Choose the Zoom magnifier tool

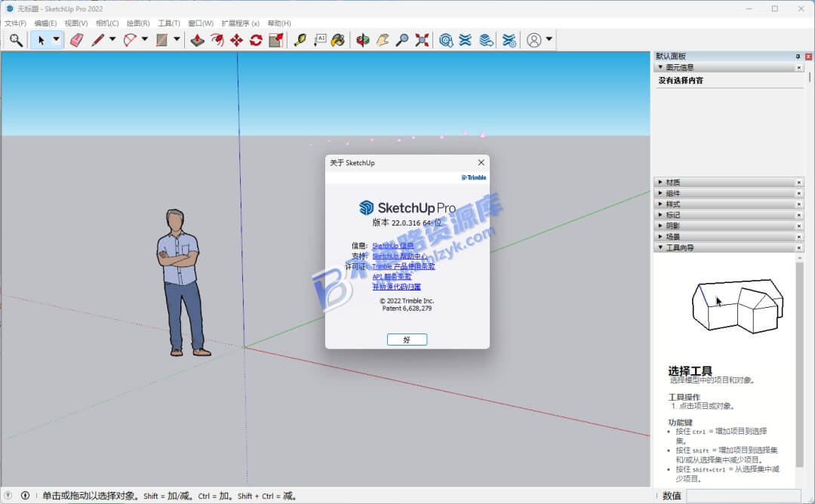401,40
